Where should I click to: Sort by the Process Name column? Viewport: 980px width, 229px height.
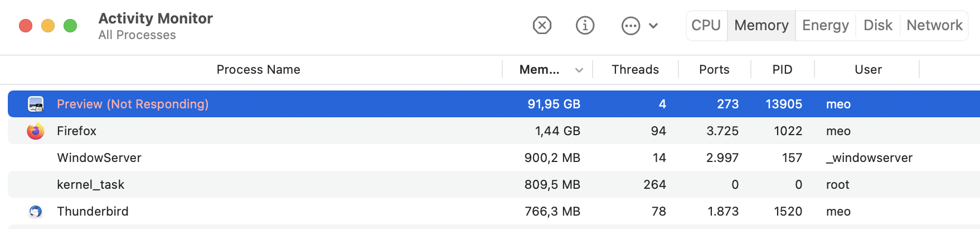point(258,69)
